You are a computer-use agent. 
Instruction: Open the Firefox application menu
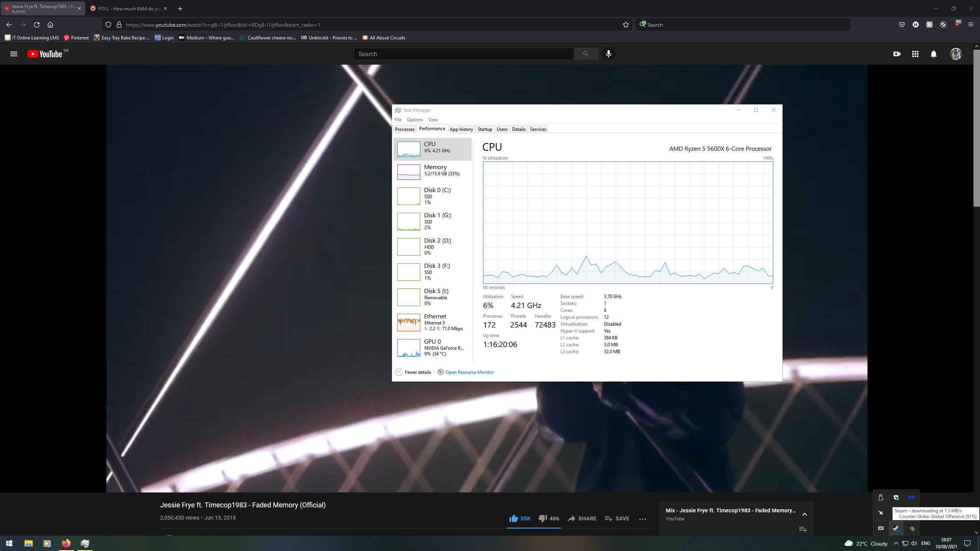(971, 25)
